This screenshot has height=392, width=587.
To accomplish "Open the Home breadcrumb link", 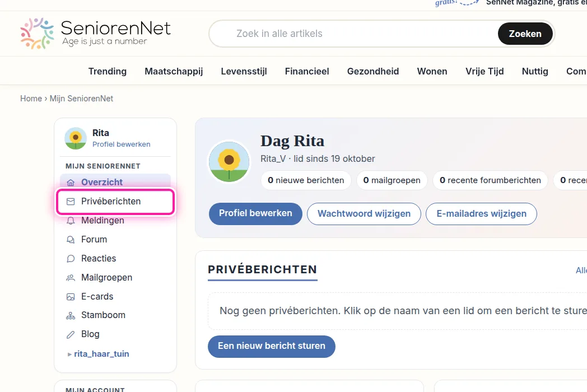I will coord(31,99).
